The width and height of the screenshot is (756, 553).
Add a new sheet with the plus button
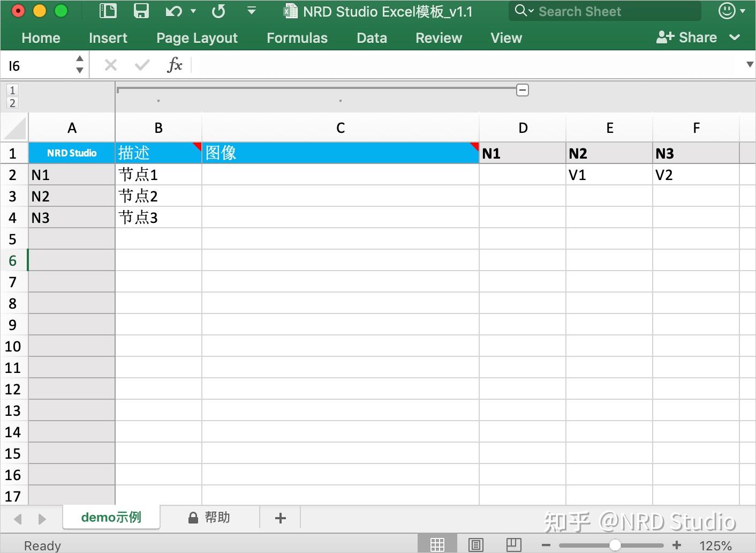click(279, 517)
